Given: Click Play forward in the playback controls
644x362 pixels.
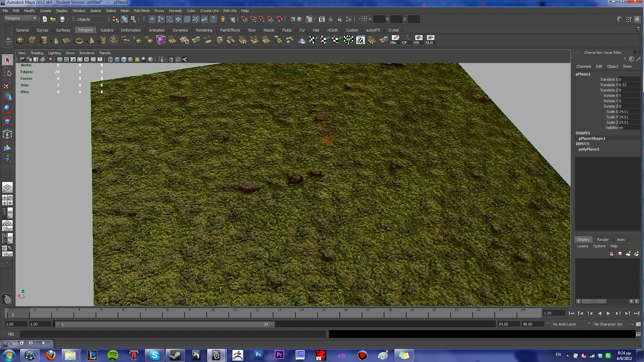Looking at the screenshot, I should [609, 313].
